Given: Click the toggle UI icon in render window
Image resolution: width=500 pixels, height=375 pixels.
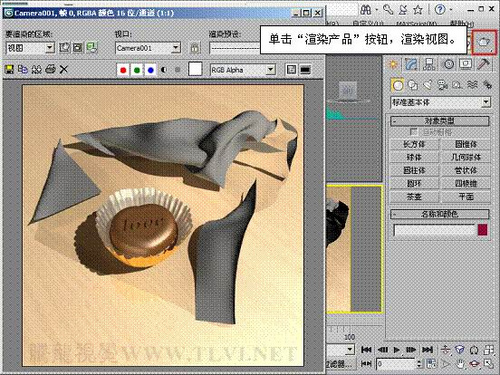Looking at the screenshot, I should click(305, 70).
